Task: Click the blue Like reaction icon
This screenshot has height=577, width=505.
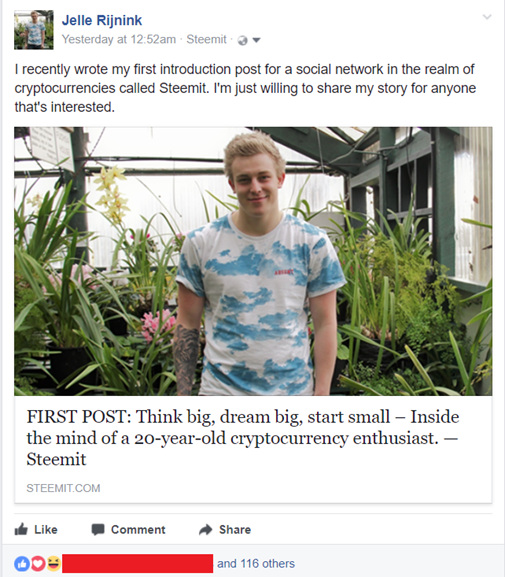Action: (x=22, y=563)
